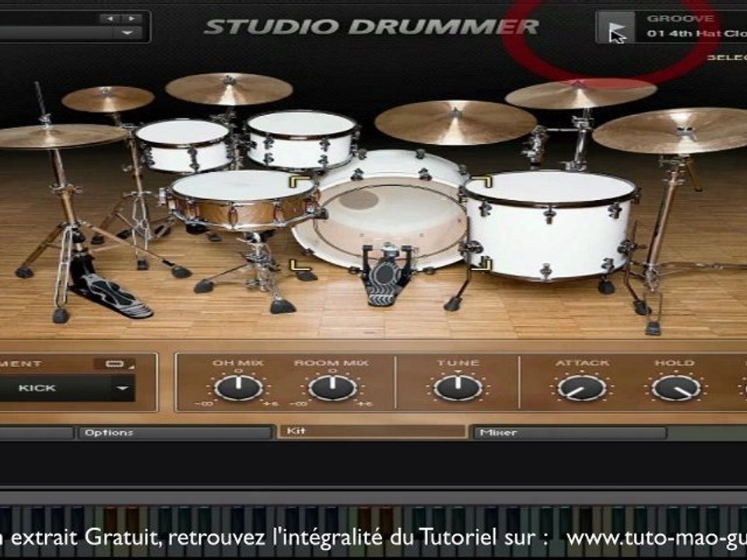Open the preset dropdown arrow below the preset arrows

pyautogui.click(x=127, y=33)
